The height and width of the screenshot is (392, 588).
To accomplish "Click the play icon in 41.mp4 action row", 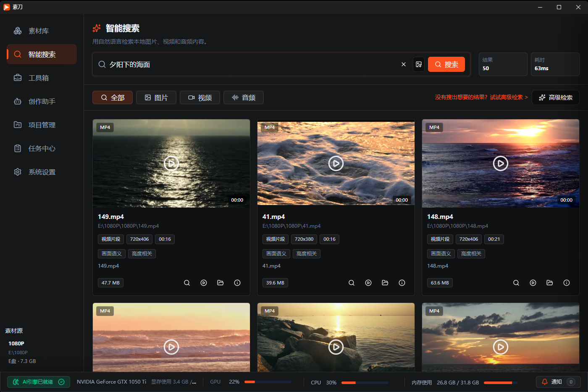I will pos(368,283).
